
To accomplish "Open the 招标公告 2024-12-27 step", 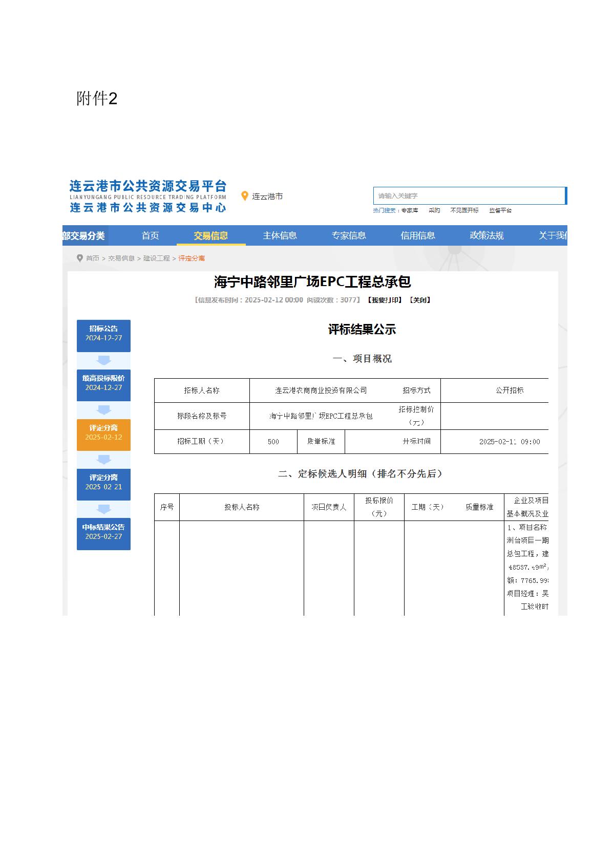I will 103,336.
